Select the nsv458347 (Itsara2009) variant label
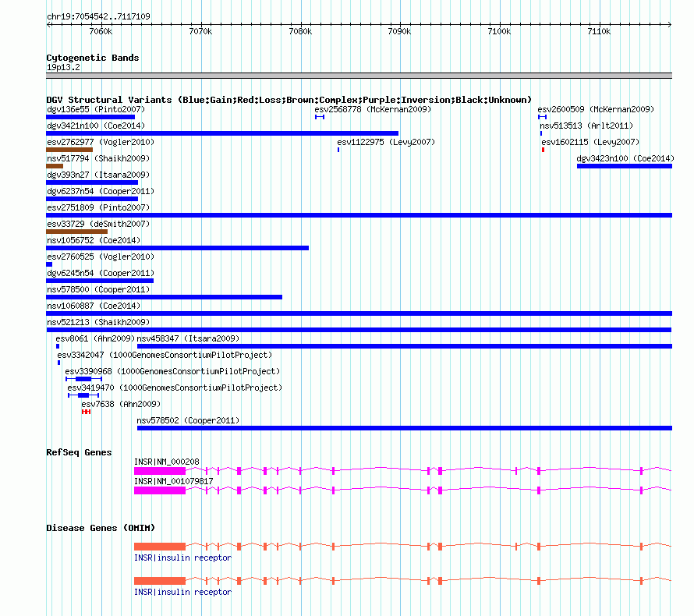This screenshot has width=694, height=616. click(x=188, y=338)
